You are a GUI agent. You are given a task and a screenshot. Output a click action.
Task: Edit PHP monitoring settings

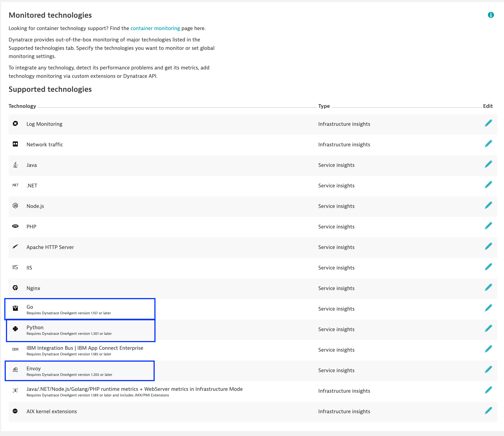(488, 226)
